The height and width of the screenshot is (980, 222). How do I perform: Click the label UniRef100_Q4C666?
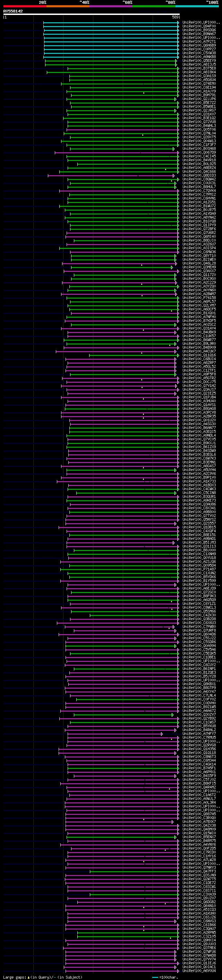point(199,172)
